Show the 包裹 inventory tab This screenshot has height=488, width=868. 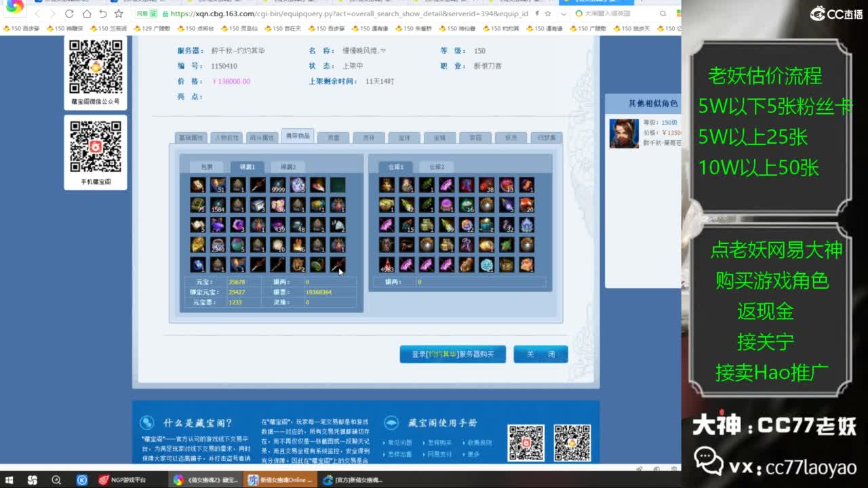[x=206, y=167]
